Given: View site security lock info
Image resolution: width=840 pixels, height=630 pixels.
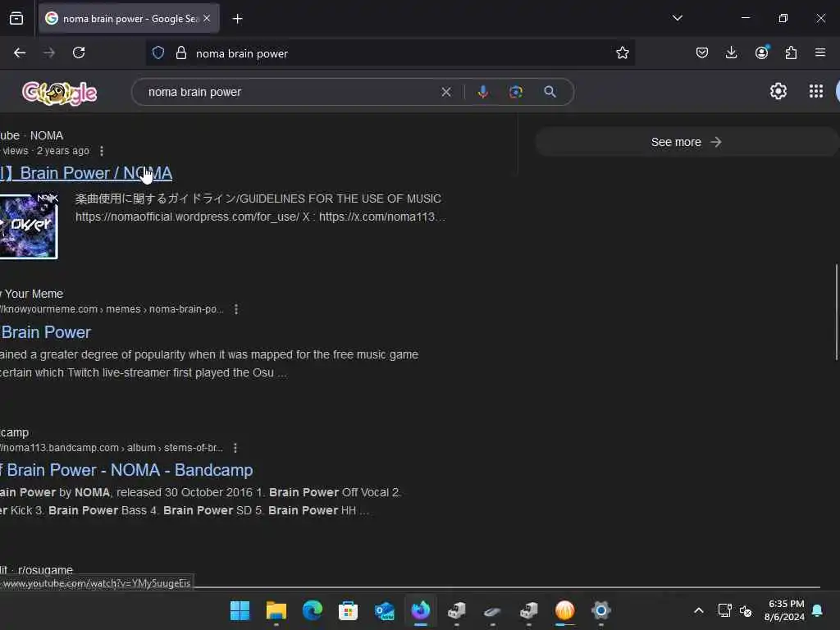Looking at the screenshot, I should 181,52.
